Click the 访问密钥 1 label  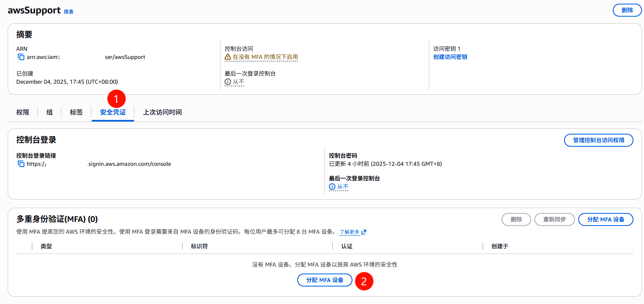pos(447,49)
